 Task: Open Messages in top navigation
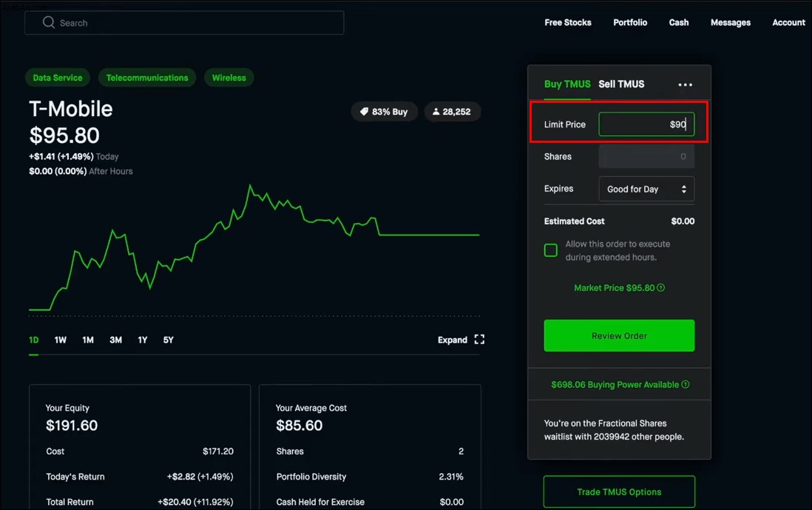[x=731, y=22]
